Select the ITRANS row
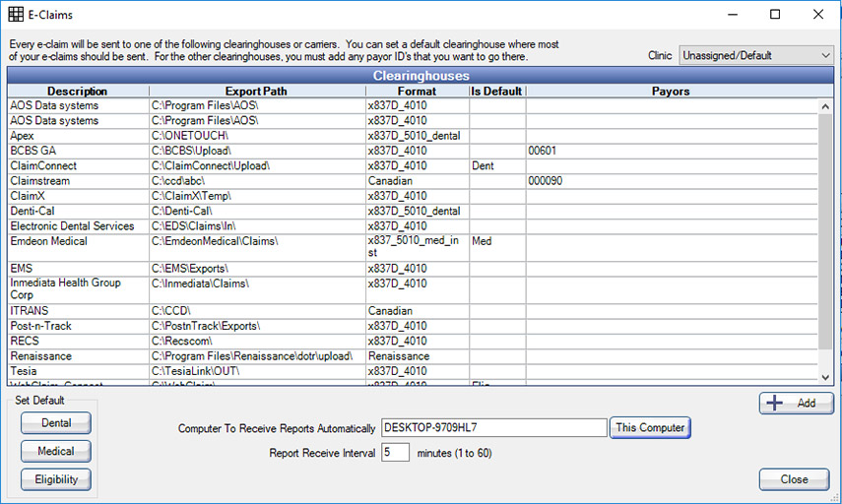Viewport: 842px width, 504px height. coord(413,311)
